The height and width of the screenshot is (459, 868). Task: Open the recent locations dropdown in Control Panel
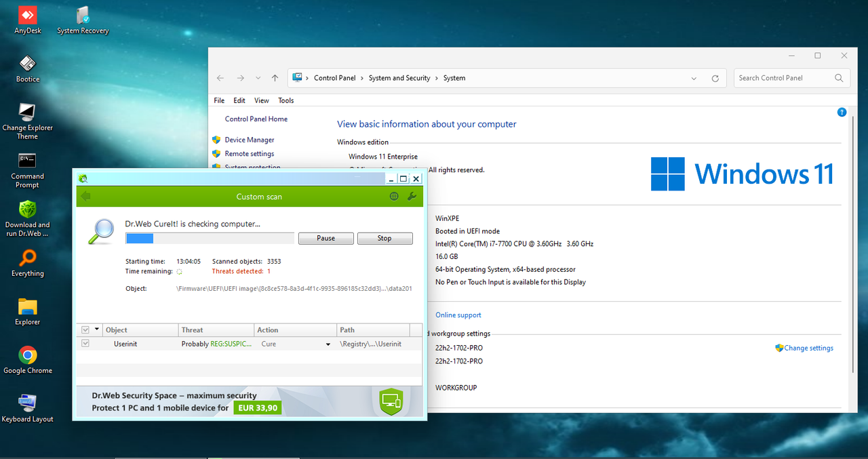point(258,78)
